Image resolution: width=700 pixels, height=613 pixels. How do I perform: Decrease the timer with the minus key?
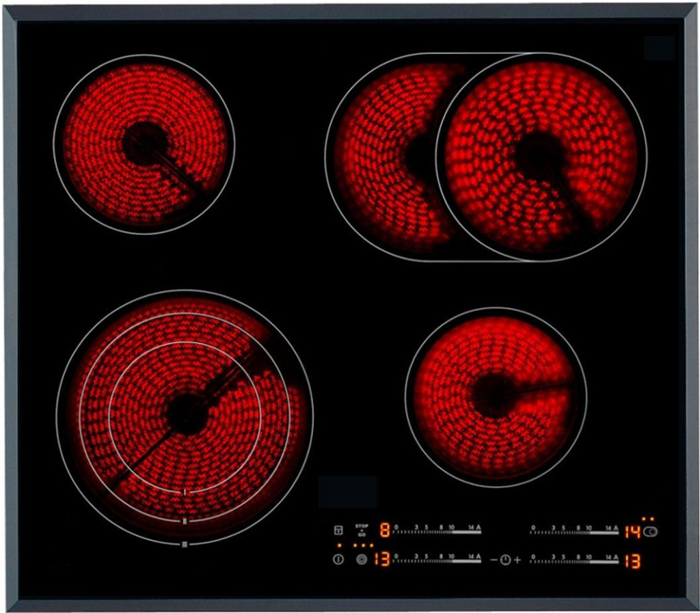pos(494,560)
